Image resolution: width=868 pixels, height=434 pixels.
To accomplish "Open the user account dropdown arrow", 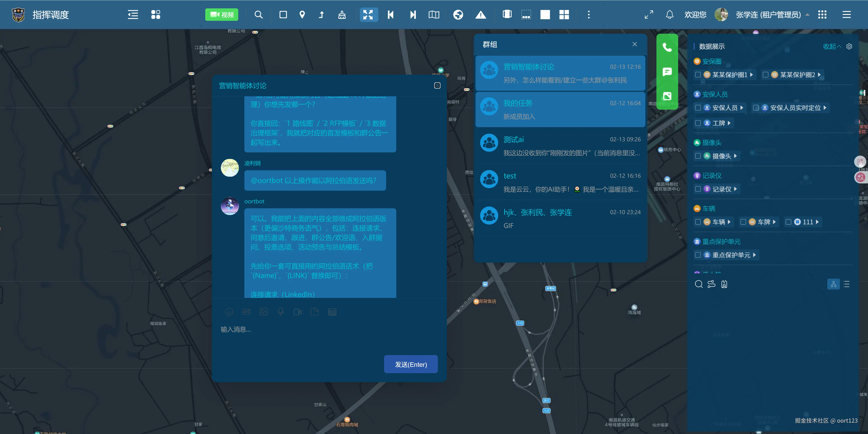I will tap(807, 15).
